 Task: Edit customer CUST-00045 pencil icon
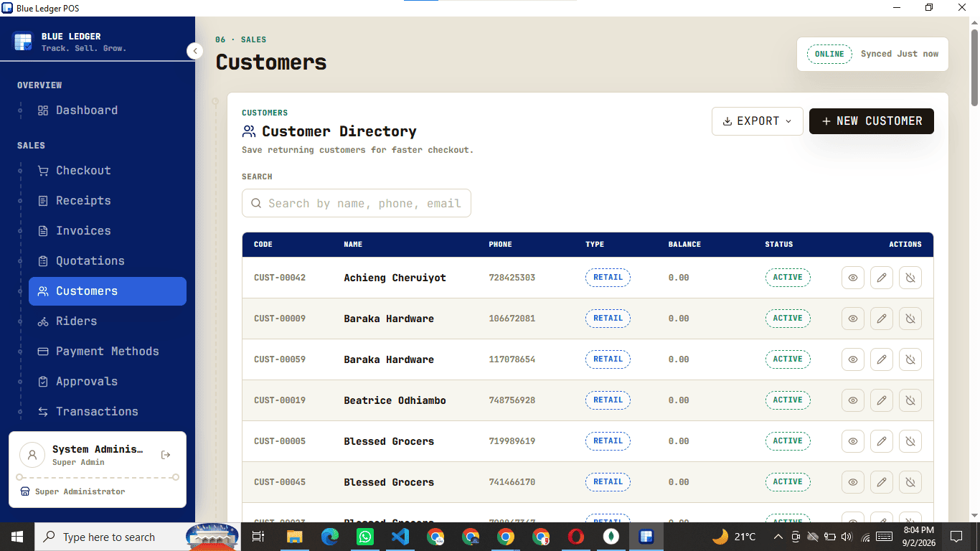click(x=882, y=482)
